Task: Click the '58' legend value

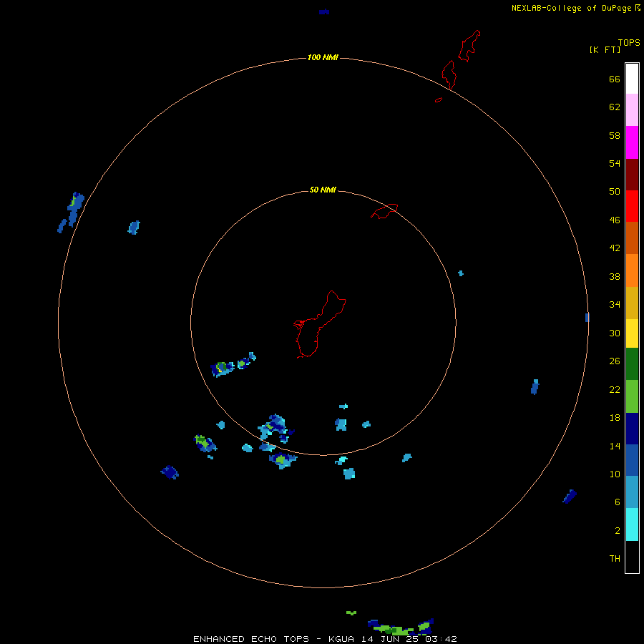Action: coord(615,135)
